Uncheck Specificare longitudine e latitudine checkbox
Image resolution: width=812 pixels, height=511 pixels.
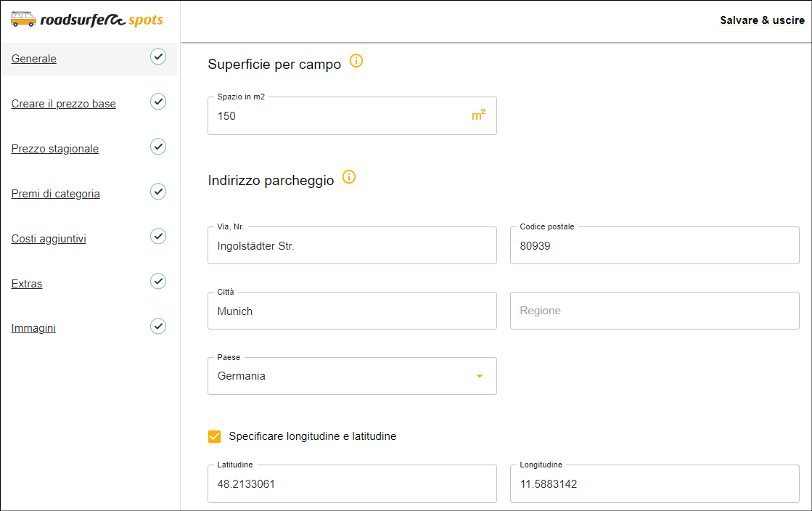click(214, 436)
